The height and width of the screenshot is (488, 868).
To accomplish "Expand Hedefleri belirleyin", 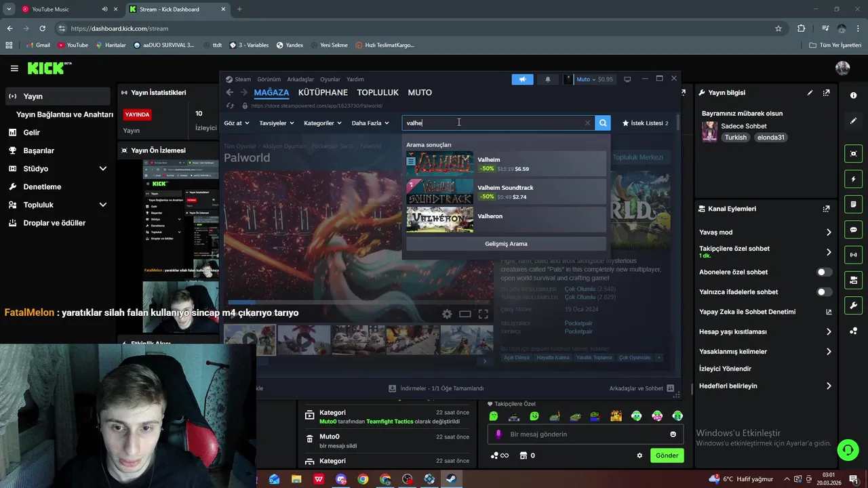I will (x=829, y=386).
